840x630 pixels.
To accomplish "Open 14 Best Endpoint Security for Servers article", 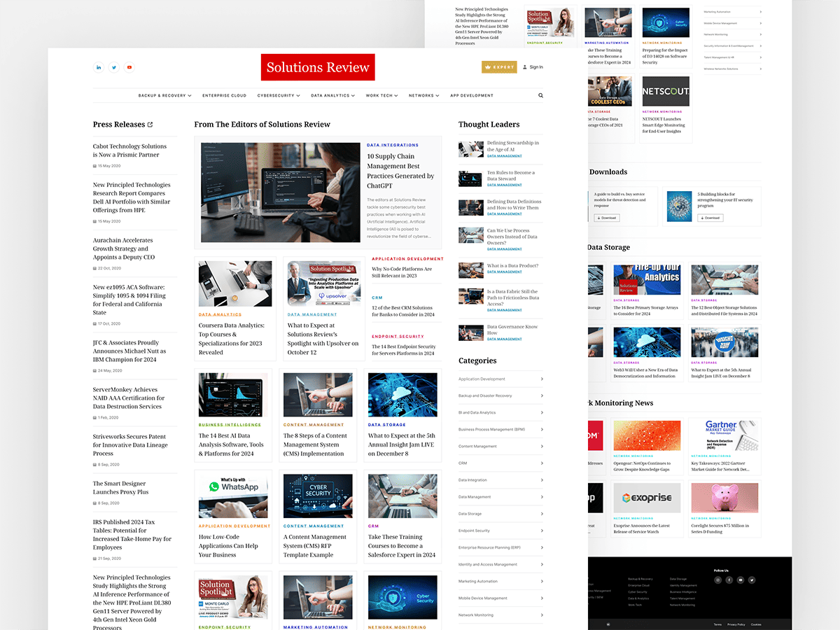I will [x=404, y=349].
